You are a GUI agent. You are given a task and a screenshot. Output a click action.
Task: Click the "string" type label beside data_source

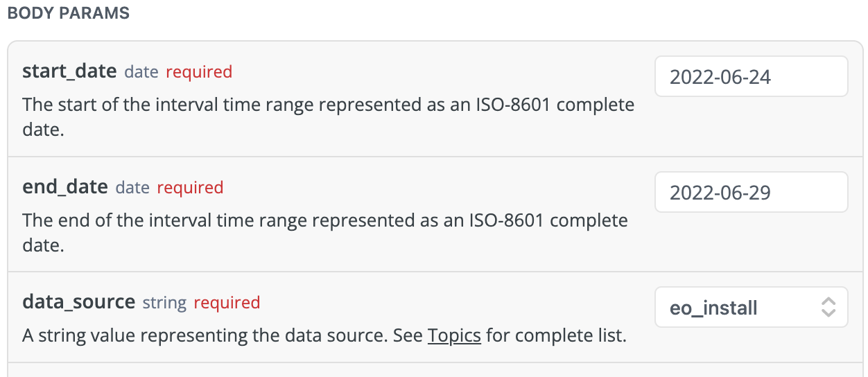(164, 303)
